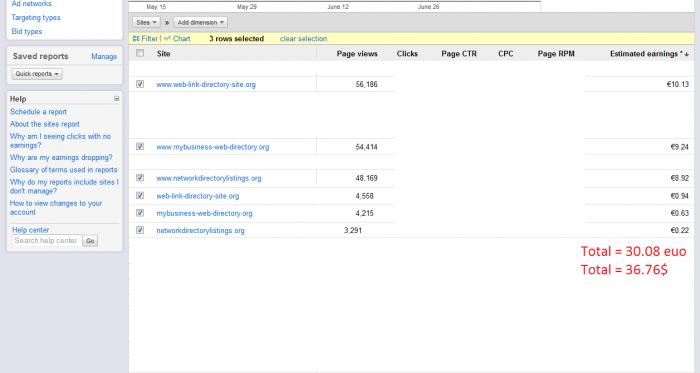Select the 54,414 page views value
Screen dimensions: 700x373
pyautogui.click(x=367, y=147)
